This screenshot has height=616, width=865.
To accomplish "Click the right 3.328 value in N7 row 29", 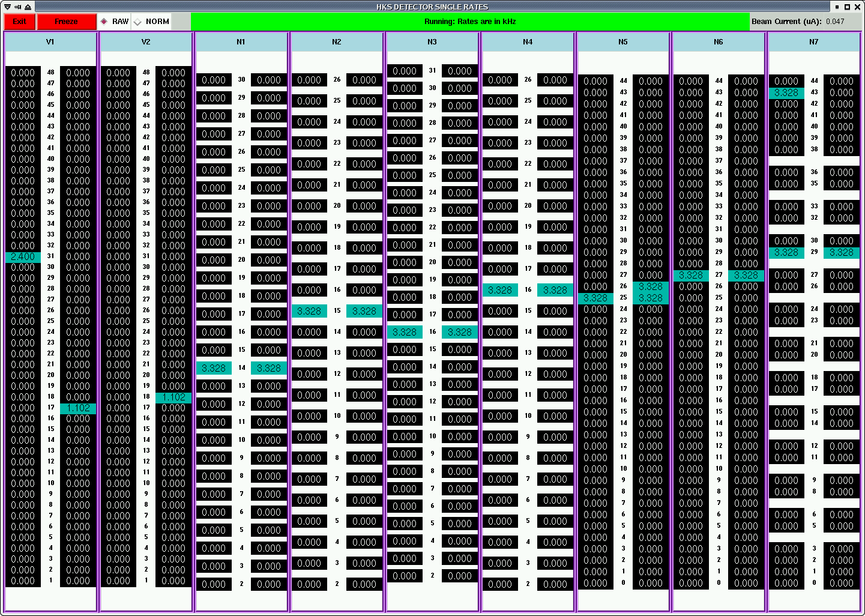I will click(x=842, y=253).
